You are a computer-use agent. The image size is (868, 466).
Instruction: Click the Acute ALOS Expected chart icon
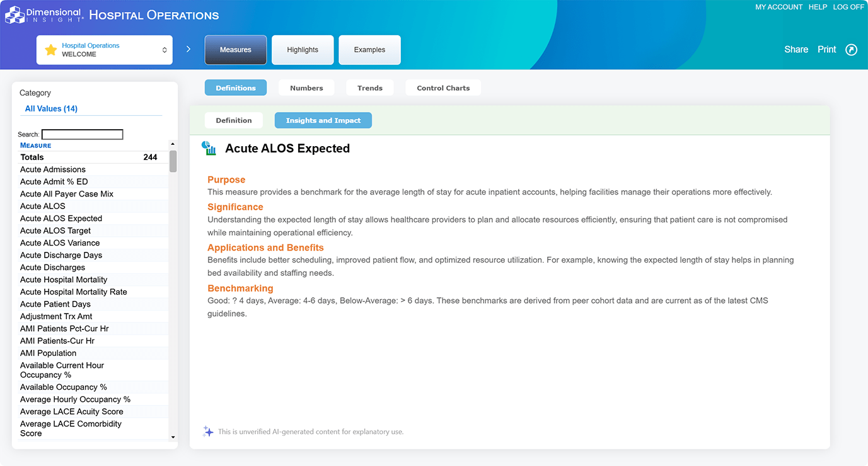(x=209, y=149)
